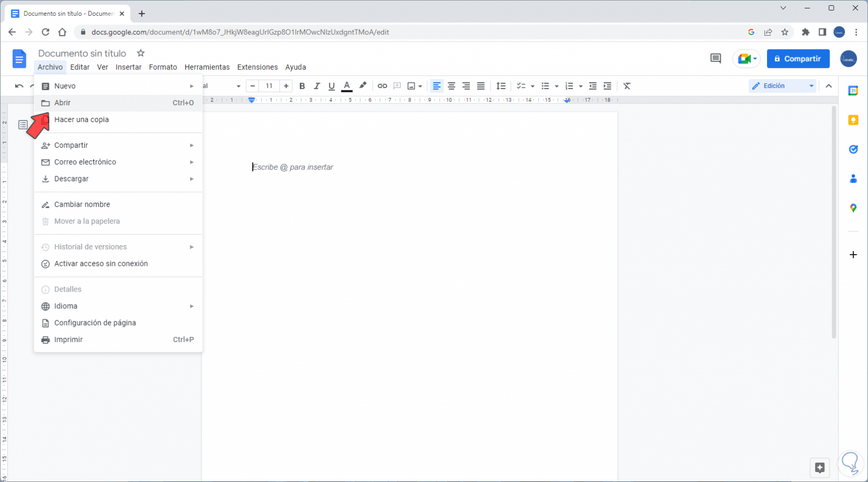Select Cambiar nombre menu entry
The image size is (868, 482).
coord(118,205)
